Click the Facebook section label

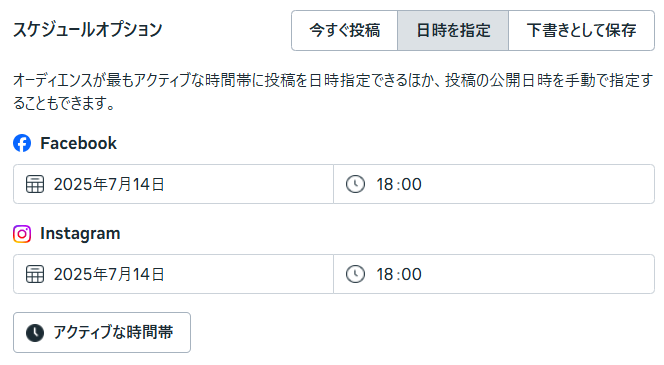[78, 144]
